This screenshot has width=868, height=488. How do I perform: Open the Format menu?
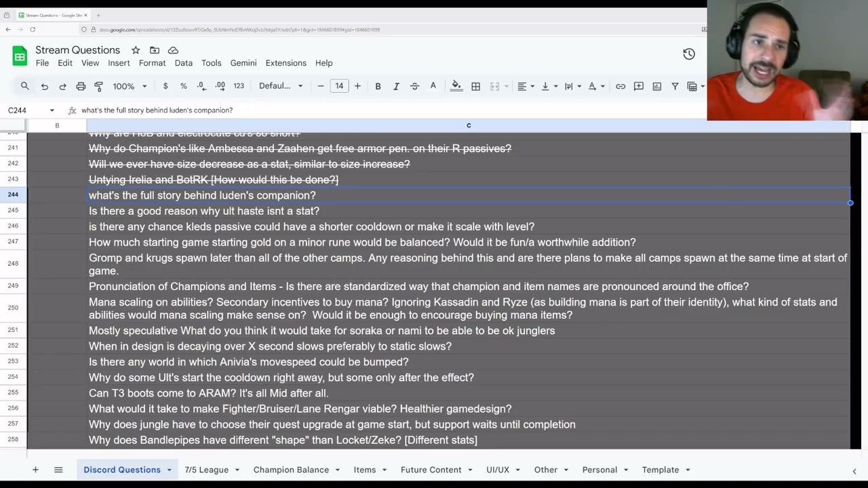pyautogui.click(x=152, y=63)
